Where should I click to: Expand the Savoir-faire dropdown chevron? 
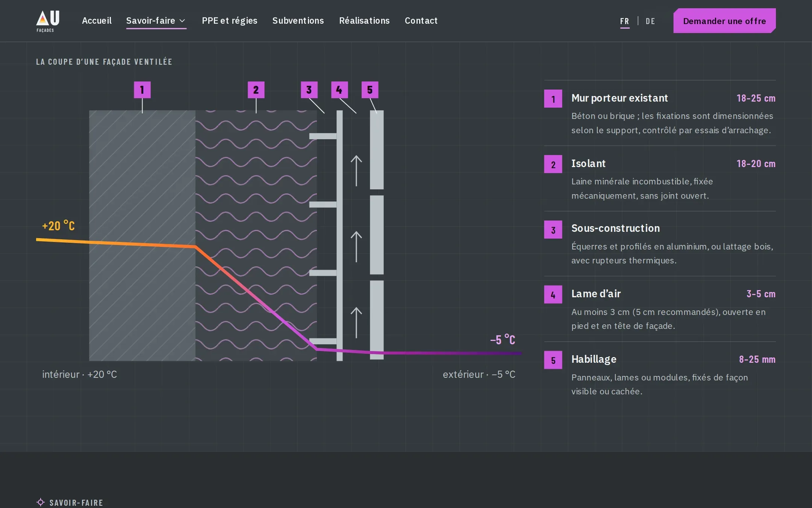click(x=182, y=21)
